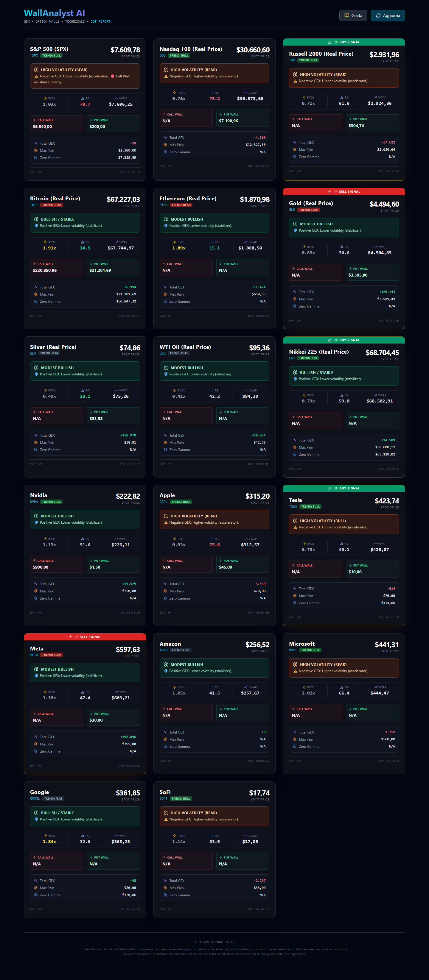This screenshot has width=429, height=980.
Task: Click BUY SIGNAL text on Tesla card
Action: tap(349, 489)
